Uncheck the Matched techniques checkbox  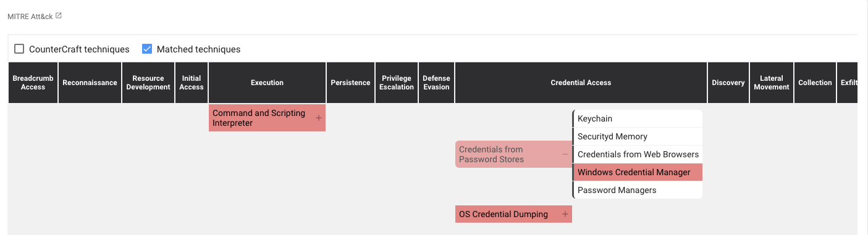(147, 49)
